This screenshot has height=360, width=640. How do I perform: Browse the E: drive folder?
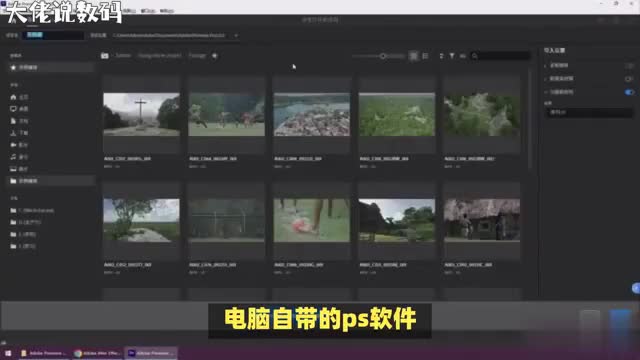[x=24, y=234]
